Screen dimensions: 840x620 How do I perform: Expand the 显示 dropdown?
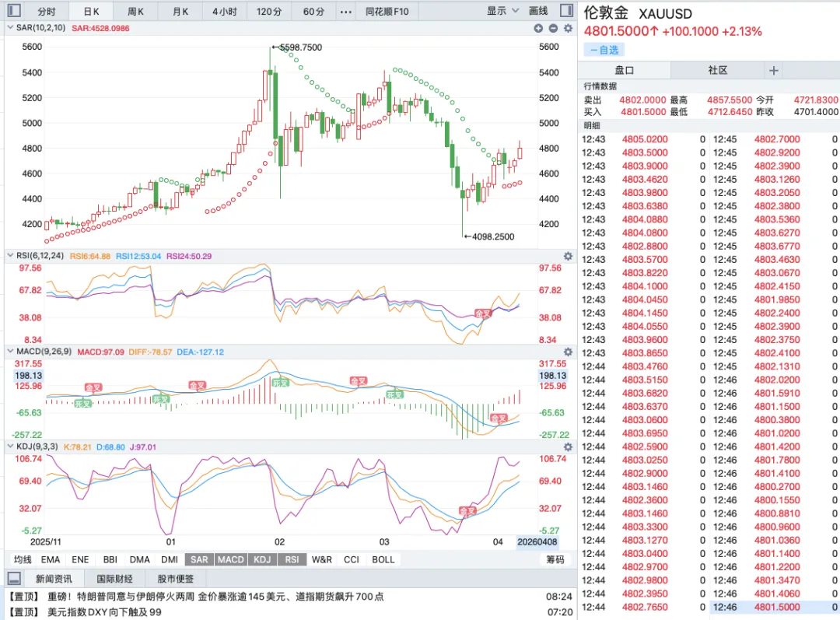pos(502,11)
